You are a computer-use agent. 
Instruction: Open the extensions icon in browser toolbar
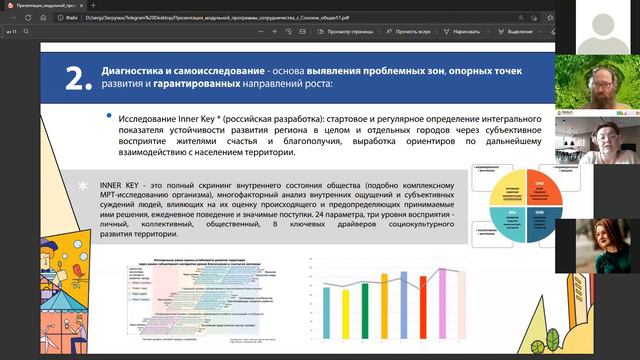(550, 18)
